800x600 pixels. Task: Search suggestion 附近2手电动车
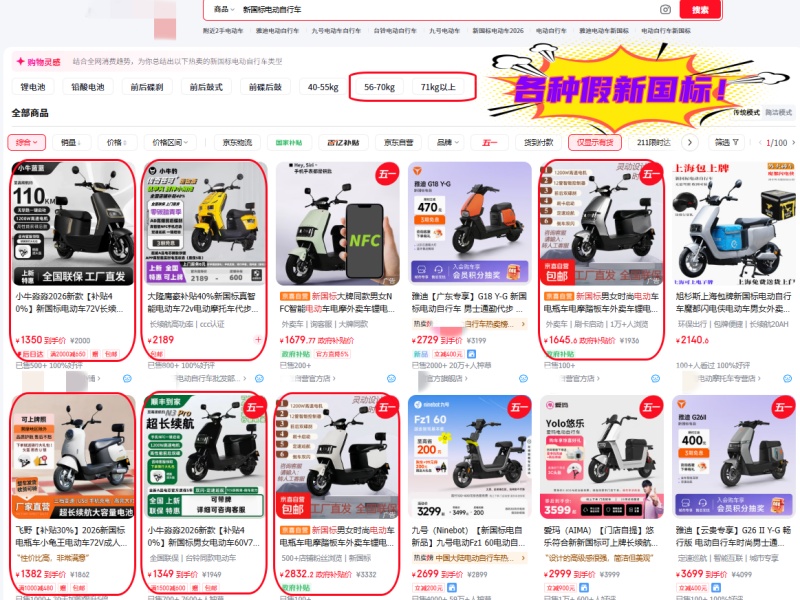coord(223,31)
